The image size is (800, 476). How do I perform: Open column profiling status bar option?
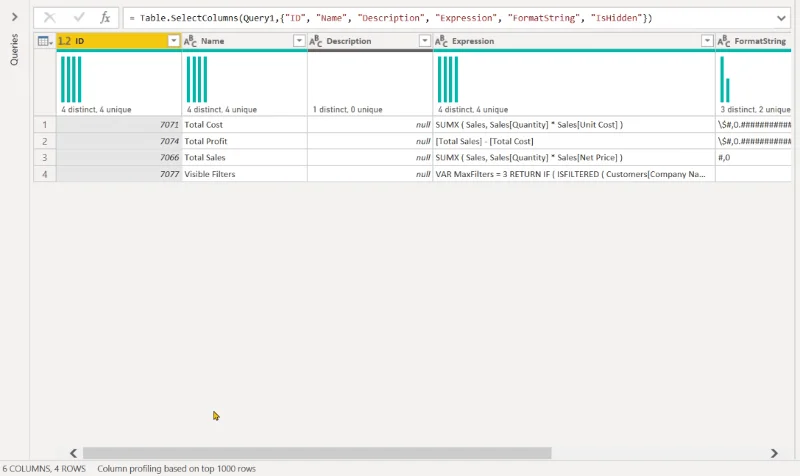click(177, 468)
